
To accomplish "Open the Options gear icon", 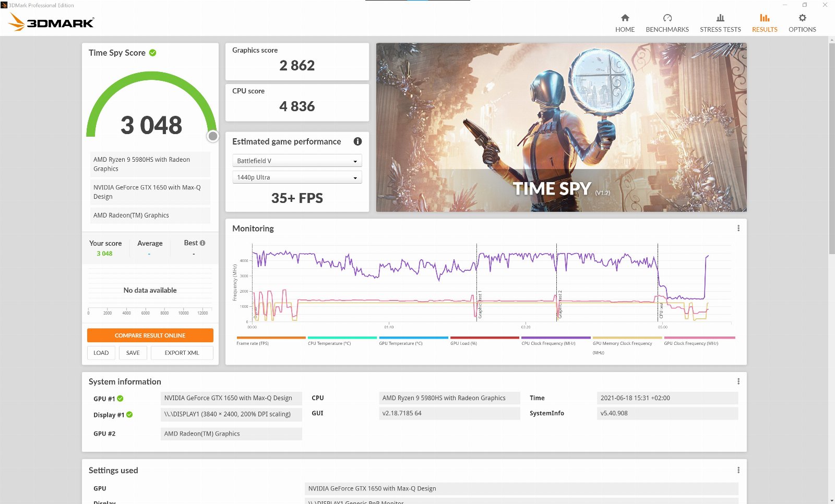I will 802,18.
